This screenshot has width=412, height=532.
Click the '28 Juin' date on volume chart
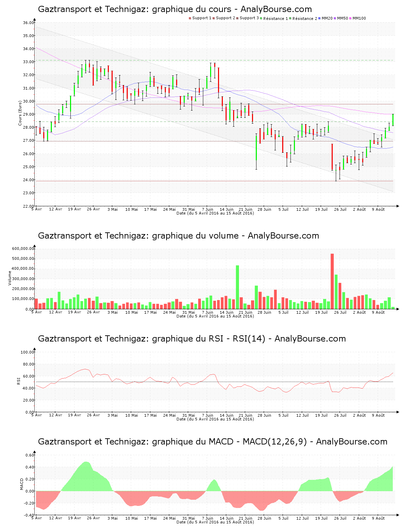pyautogui.click(x=264, y=312)
